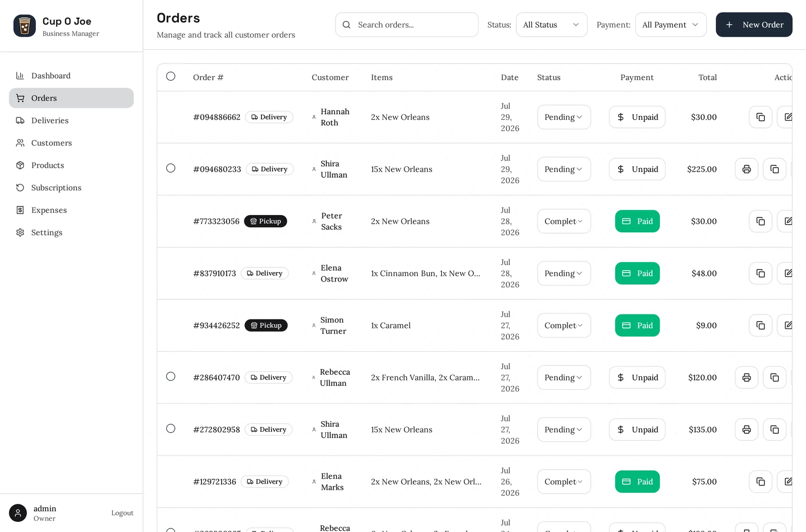Image resolution: width=806 pixels, height=532 pixels.
Task: Click the Order # column header
Action: (208, 77)
